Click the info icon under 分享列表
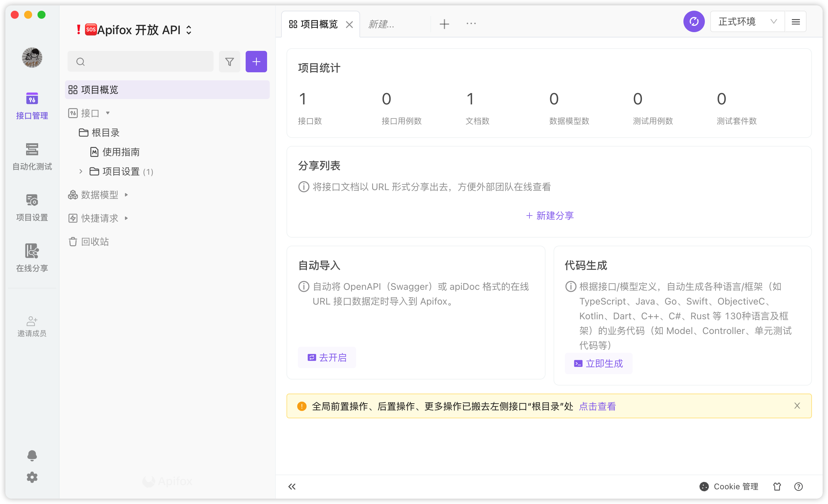828x504 pixels. (x=304, y=187)
